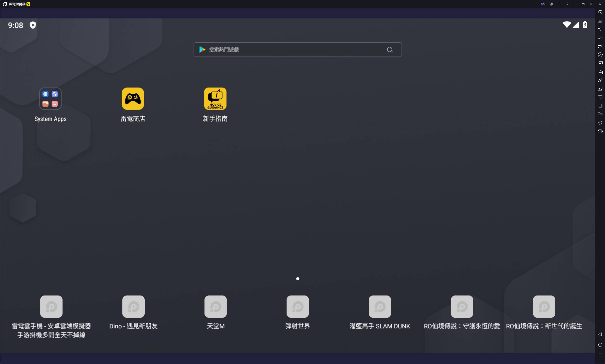Image resolution: width=605 pixels, height=364 pixels.
Task: Click the volume up sidebar icon
Action: (600, 29)
